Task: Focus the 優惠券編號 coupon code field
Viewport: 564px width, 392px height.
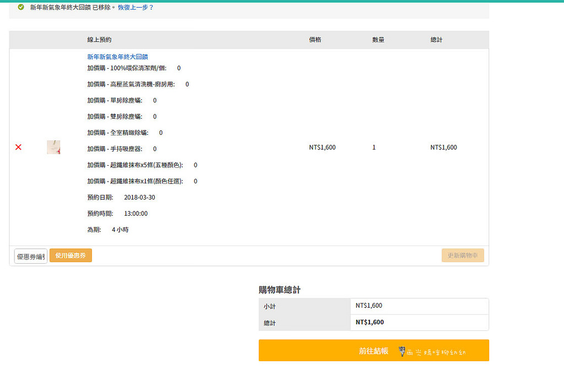Action: pyautogui.click(x=31, y=256)
